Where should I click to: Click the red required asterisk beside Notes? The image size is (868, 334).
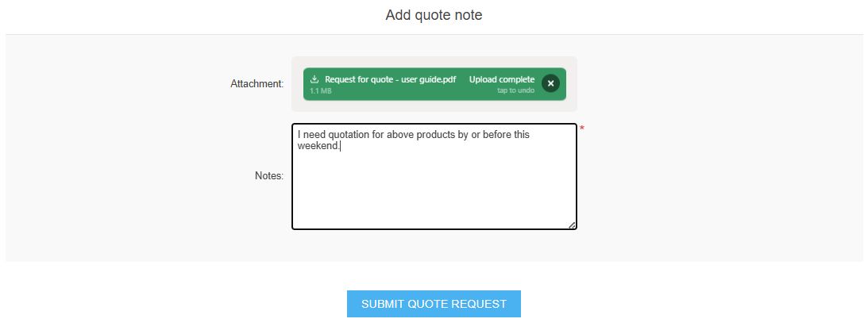tap(581, 129)
